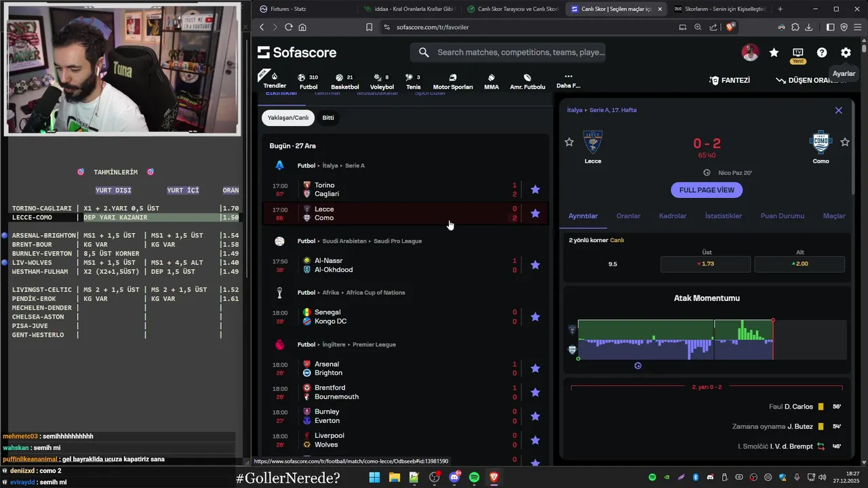Click the Sofascore logo

[x=297, y=52]
